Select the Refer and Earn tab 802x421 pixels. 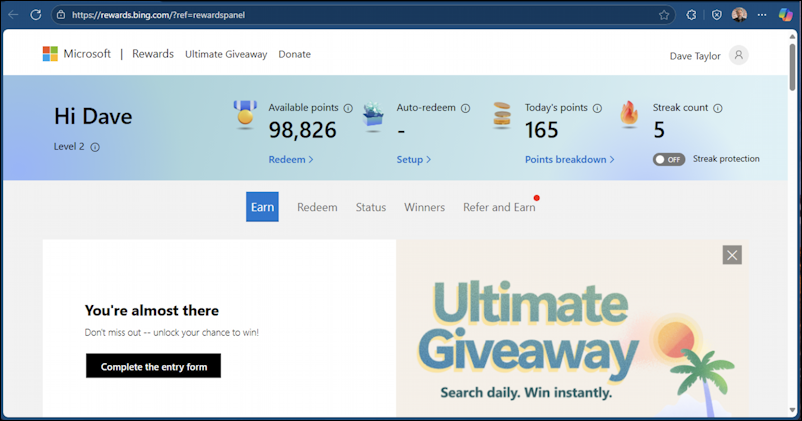(498, 207)
